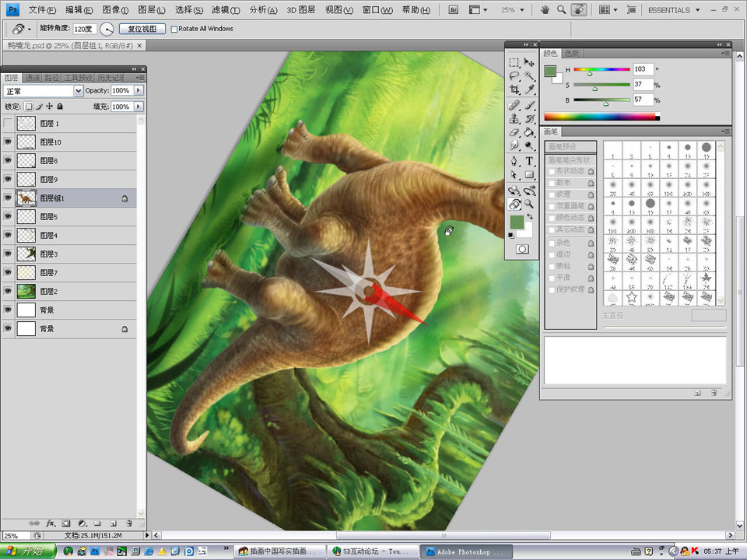The width and height of the screenshot is (747, 560).
Task: Select the Eyedropper tool
Action: (529, 89)
